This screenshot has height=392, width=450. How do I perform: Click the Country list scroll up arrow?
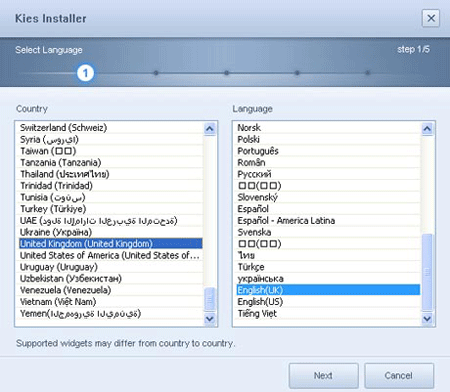click(210, 129)
